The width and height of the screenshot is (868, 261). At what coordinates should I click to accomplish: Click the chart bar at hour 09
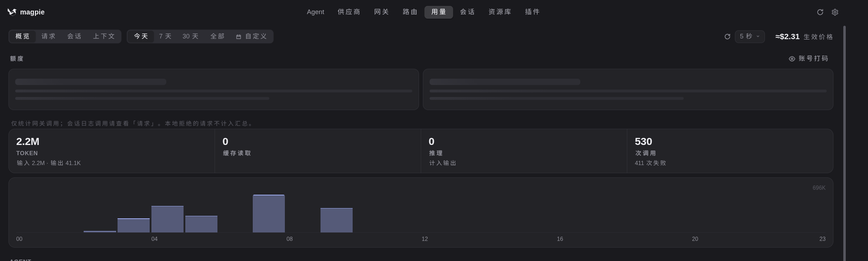pos(336,220)
